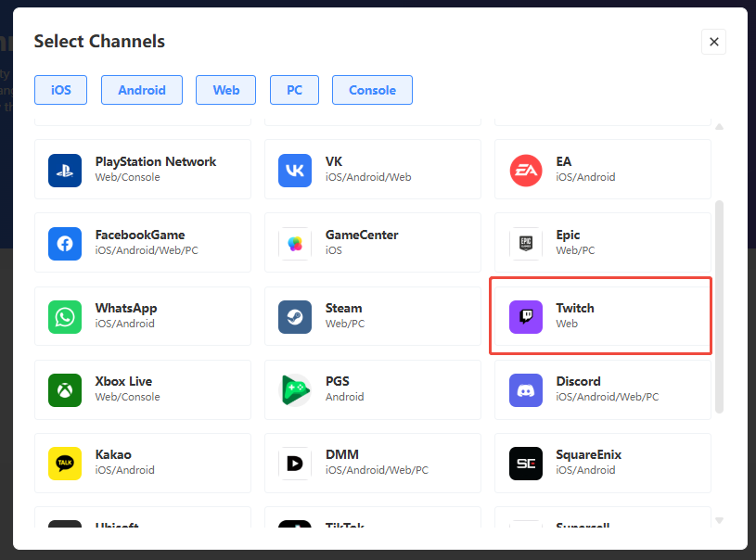Close the Select Channels dialog
The width and height of the screenshot is (756, 560).
coord(713,42)
